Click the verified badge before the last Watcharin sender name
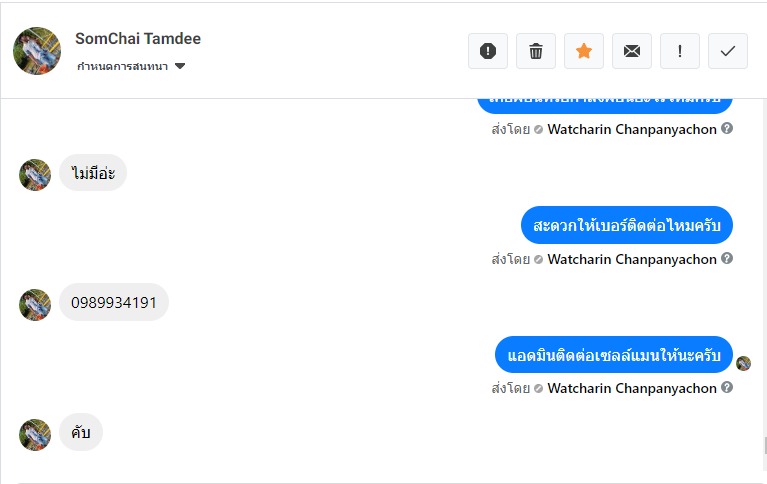The height and width of the screenshot is (484, 767). 539,388
